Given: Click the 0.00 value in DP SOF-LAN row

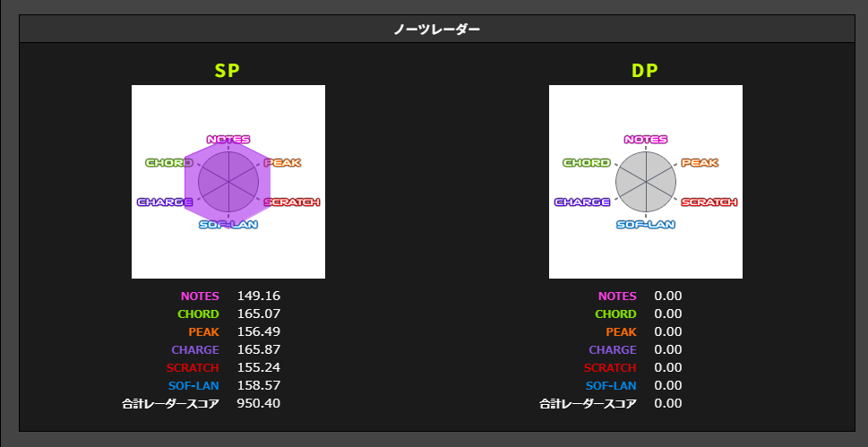Looking at the screenshot, I should point(668,385).
